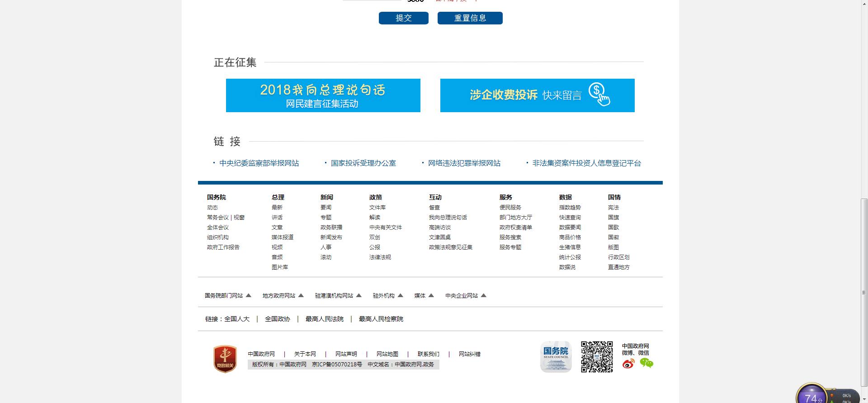
Task: Click the QR code image
Action: pyautogui.click(x=597, y=357)
